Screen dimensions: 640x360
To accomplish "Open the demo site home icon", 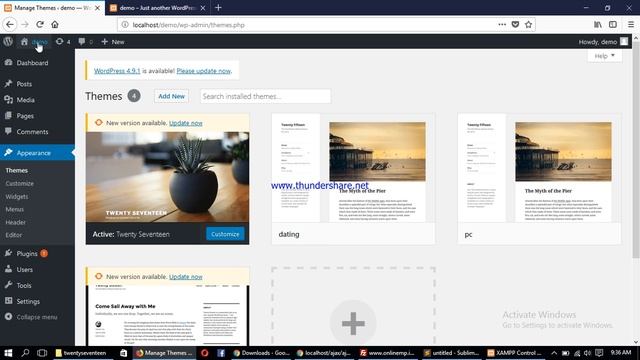I will point(24,42).
